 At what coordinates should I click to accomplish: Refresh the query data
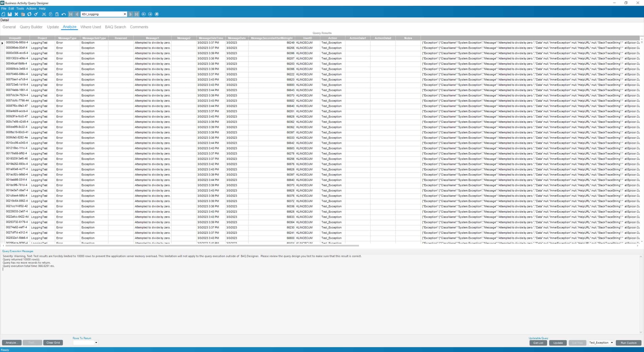click(x=30, y=14)
